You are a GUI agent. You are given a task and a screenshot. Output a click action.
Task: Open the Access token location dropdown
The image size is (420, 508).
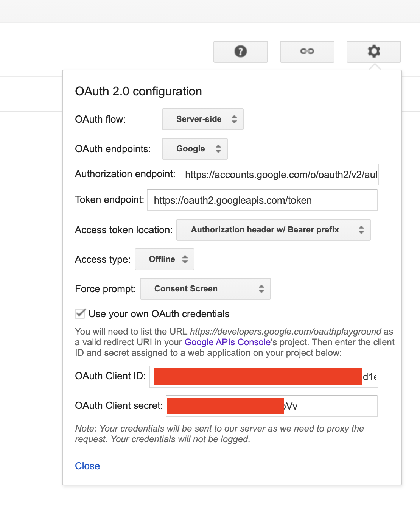click(x=273, y=230)
